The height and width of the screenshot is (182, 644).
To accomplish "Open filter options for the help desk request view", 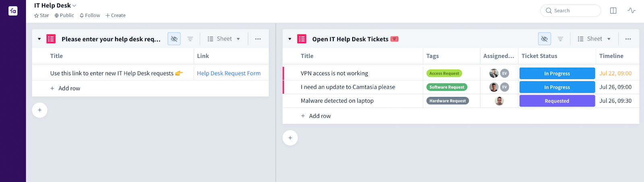I will (190, 39).
